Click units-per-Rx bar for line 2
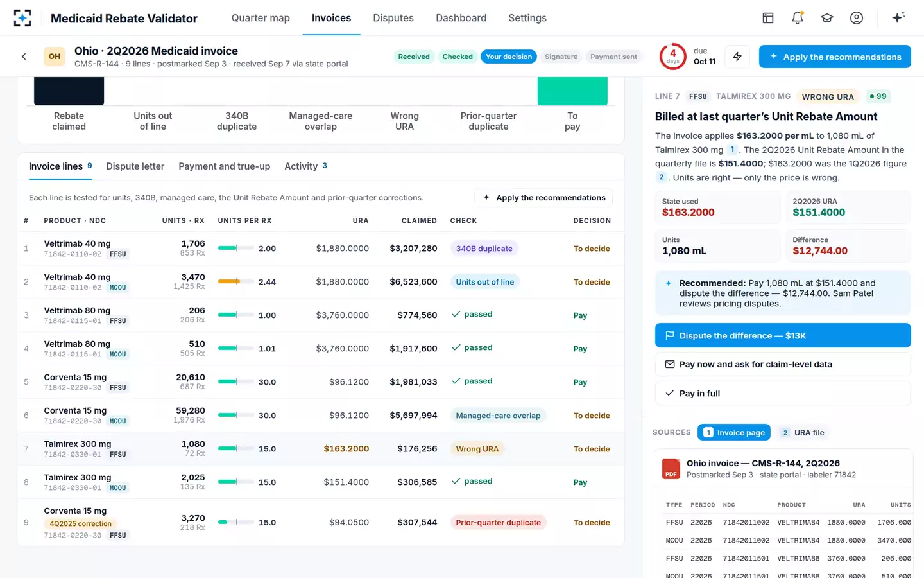The height and width of the screenshot is (578, 924). tap(235, 281)
